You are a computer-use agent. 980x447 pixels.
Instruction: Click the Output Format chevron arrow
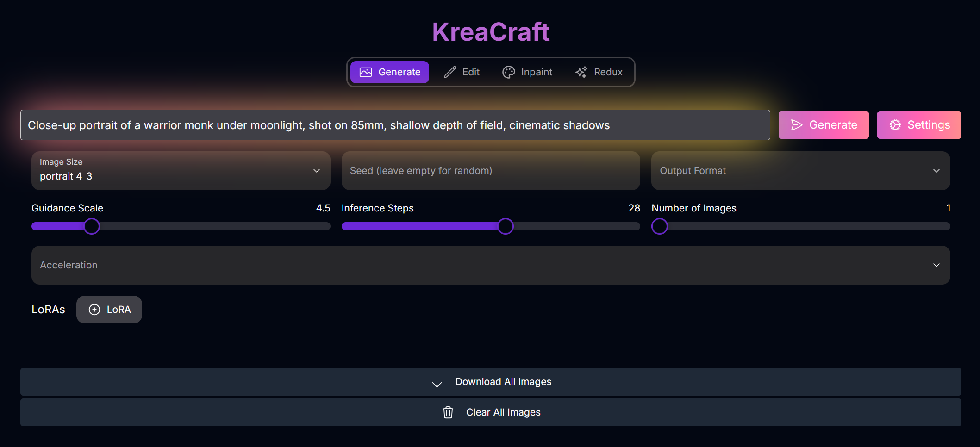936,171
